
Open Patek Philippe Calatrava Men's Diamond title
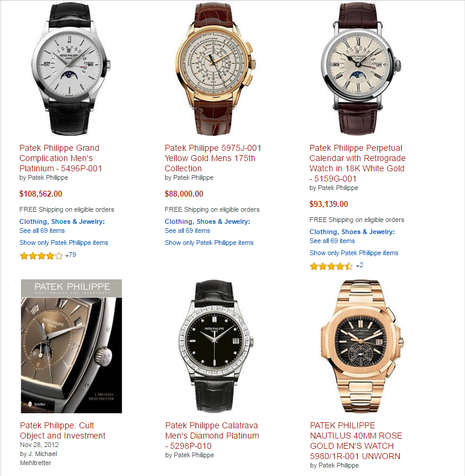(212, 436)
